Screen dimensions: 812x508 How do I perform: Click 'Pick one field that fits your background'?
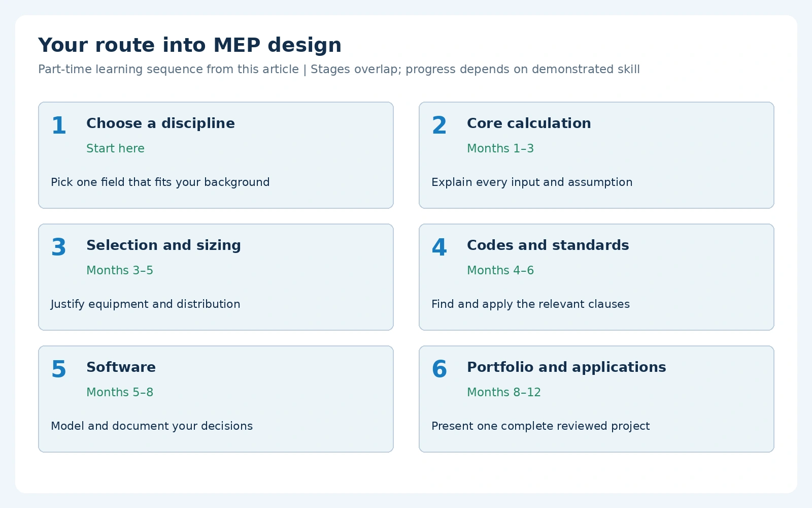point(160,182)
